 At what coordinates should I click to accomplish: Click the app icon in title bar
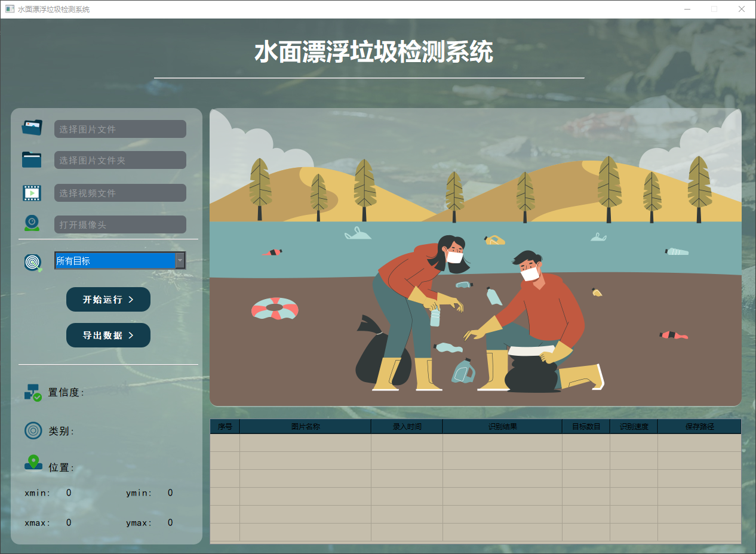pos(10,9)
